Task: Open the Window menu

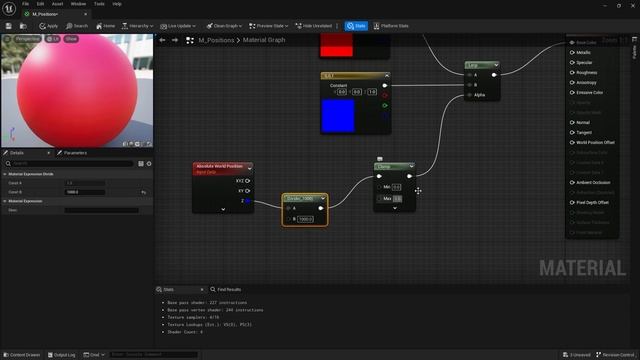Action: (78, 4)
